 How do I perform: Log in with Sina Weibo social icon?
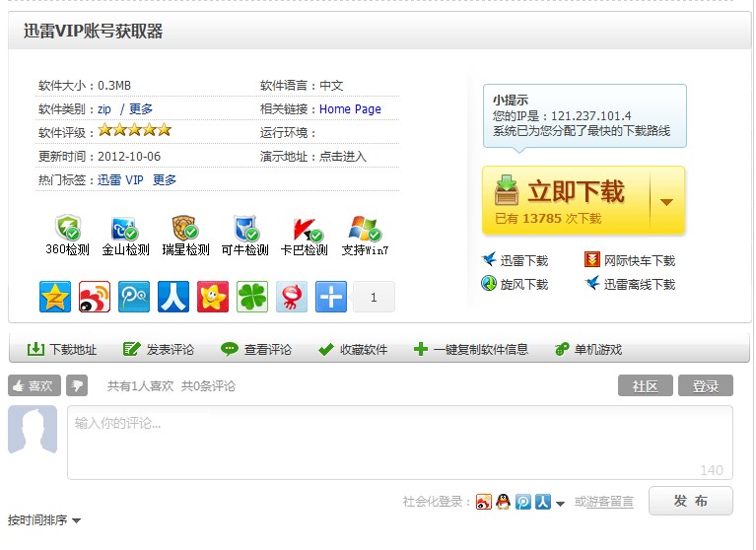coord(484,502)
